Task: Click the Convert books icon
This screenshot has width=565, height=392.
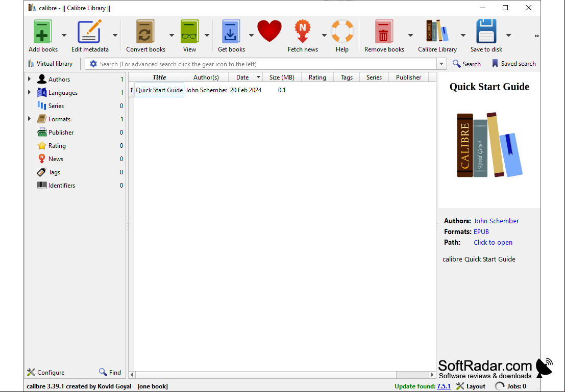Action: [145, 32]
